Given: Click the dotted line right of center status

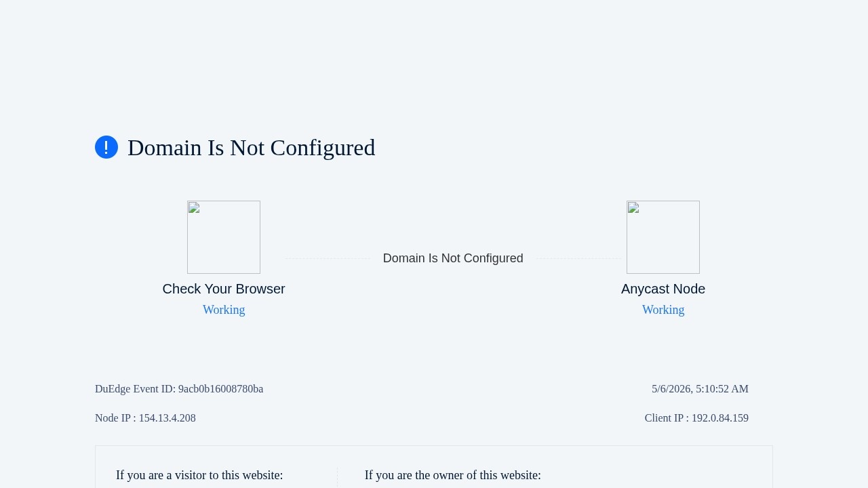Looking at the screenshot, I should (579, 258).
